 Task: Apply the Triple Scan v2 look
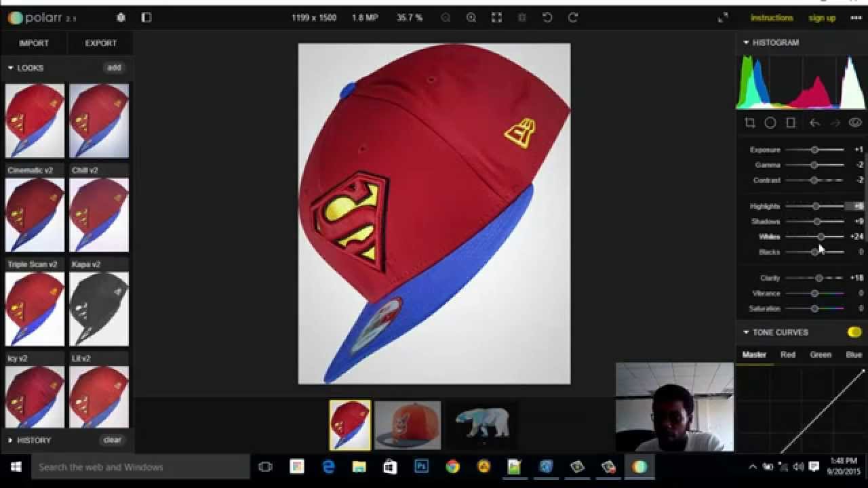[35, 309]
